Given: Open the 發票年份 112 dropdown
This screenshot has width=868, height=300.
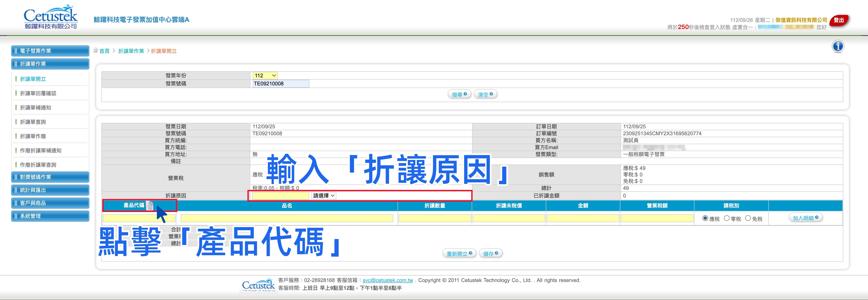Looking at the screenshot, I should pos(265,75).
